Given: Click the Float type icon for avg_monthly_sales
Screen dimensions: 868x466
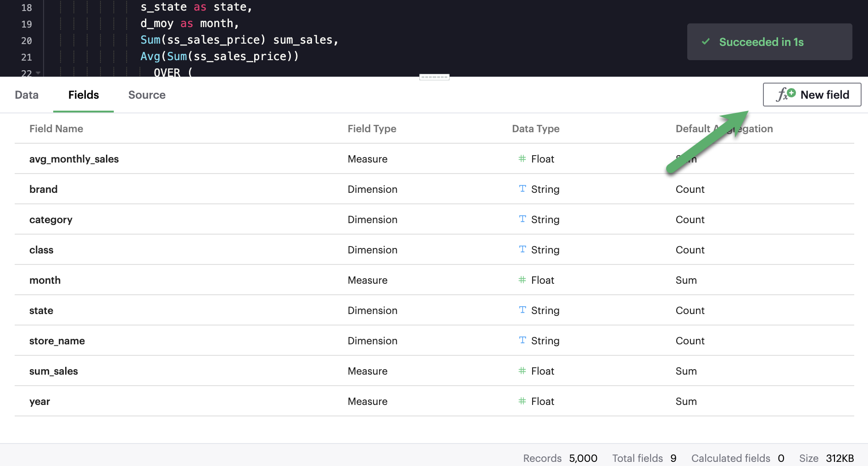Looking at the screenshot, I should pos(522,159).
